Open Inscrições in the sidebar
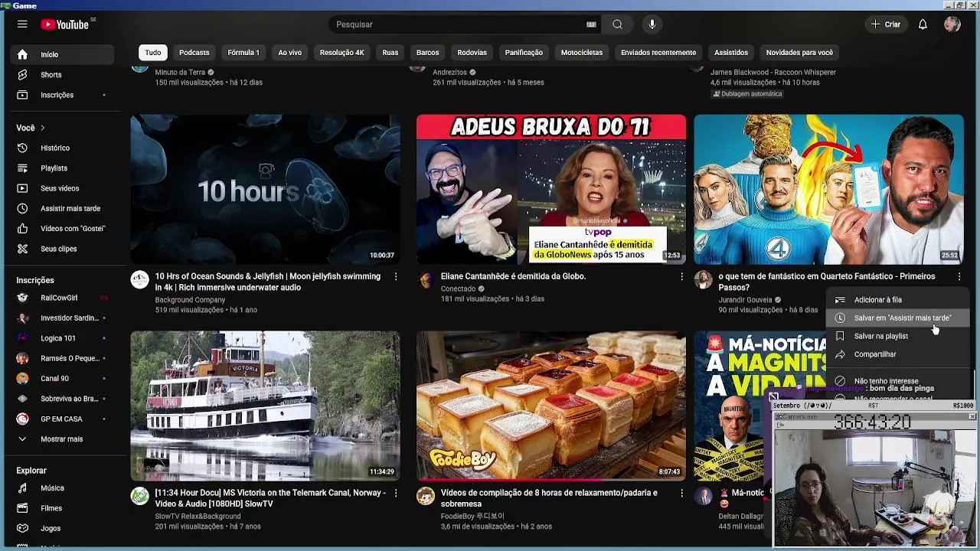The image size is (980, 551). 63,95
